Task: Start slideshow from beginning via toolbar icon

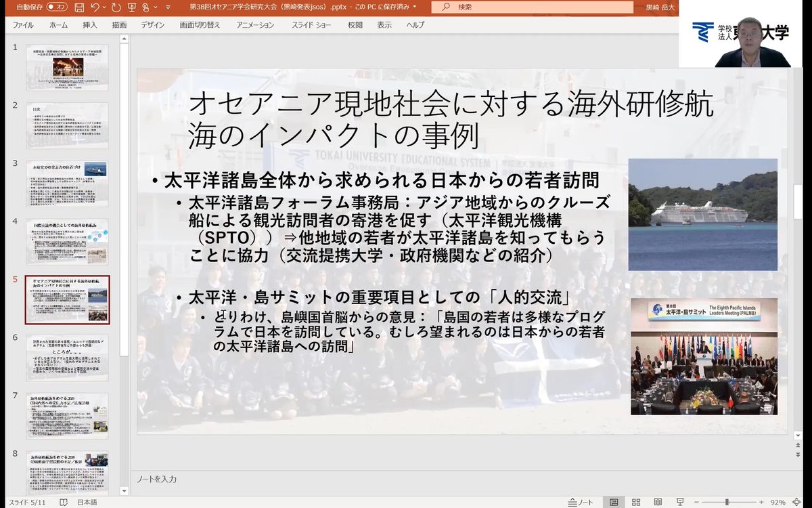Action: 131,7
